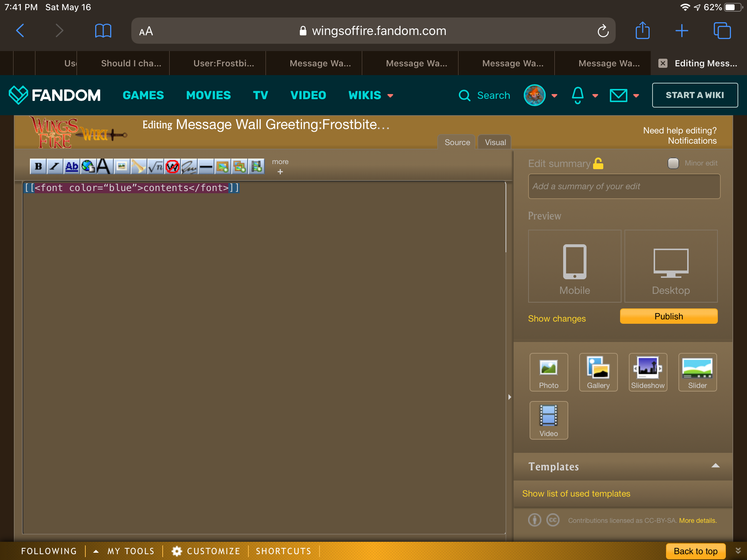Viewport: 747px width, 560px height.
Task: Switch to the Visual editor tab
Action: [x=495, y=142]
